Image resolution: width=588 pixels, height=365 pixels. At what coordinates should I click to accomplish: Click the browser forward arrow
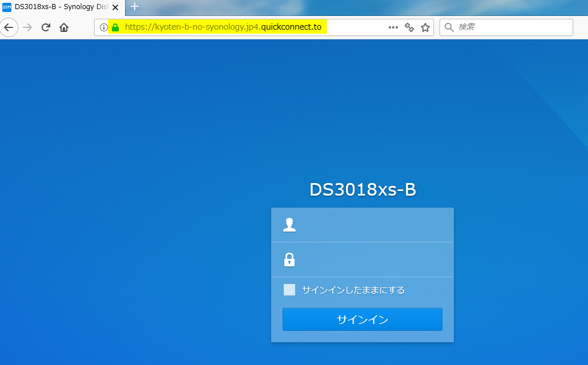point(27,27)
